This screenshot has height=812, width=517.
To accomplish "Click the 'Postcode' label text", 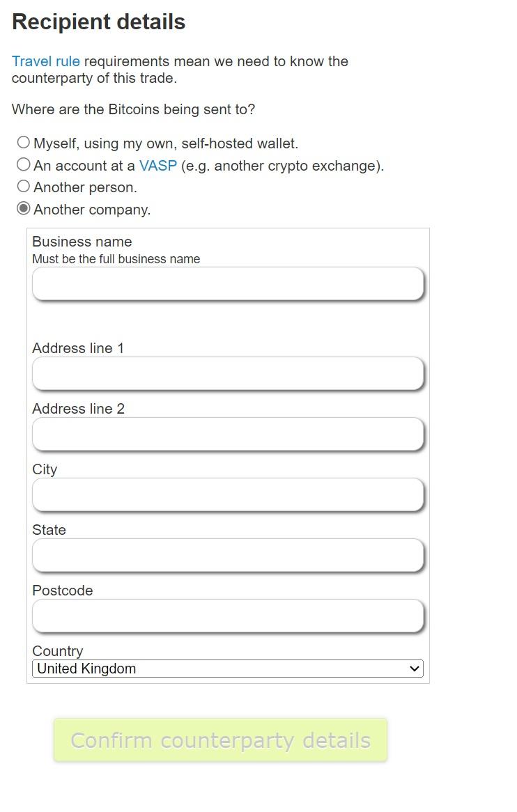I will (x=63, y=591).
